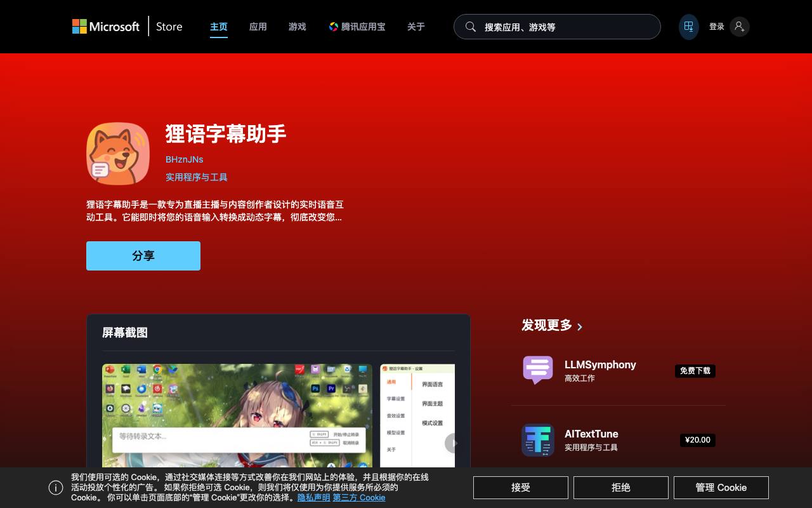The image size is (812, 508).
Task: Open the 发现更多 heading link
Action: (x=547, y=325)
